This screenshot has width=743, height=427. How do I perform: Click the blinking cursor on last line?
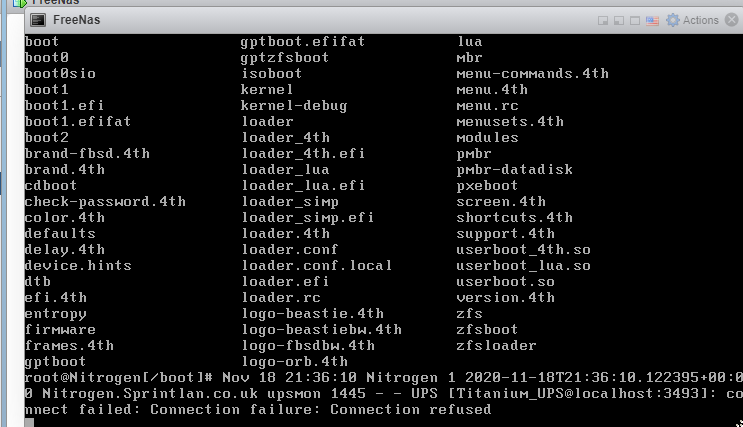click(x=29, y=423)
